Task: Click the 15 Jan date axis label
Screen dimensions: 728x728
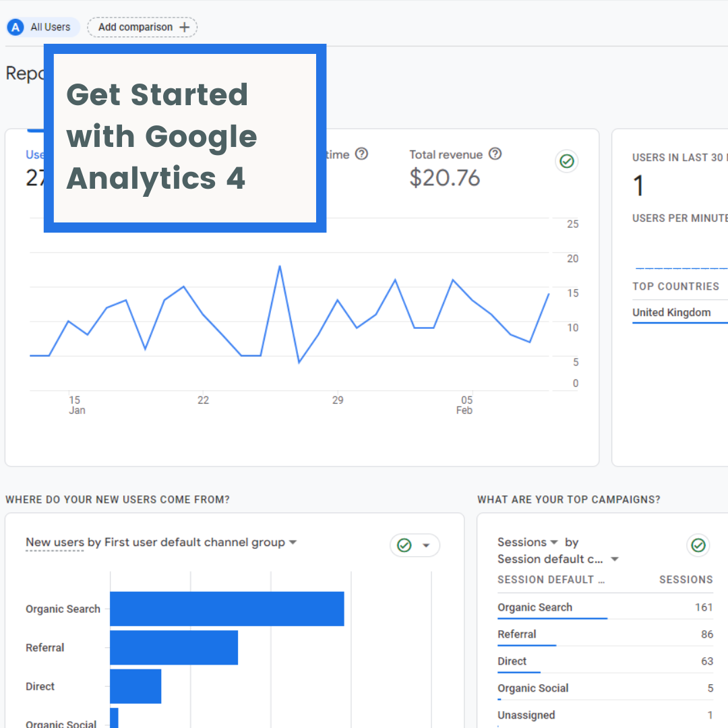Action: pos(77,405)
